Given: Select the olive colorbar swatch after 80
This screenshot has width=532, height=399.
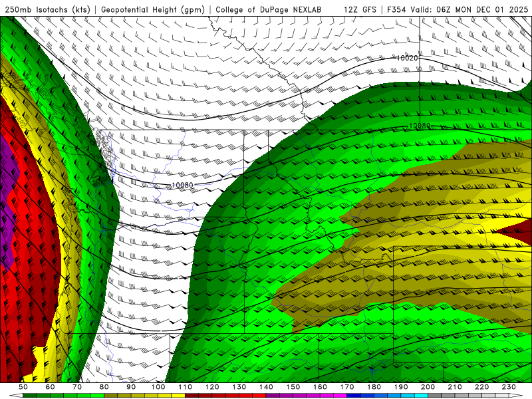Looking at the screenshot, I should 110,396.
